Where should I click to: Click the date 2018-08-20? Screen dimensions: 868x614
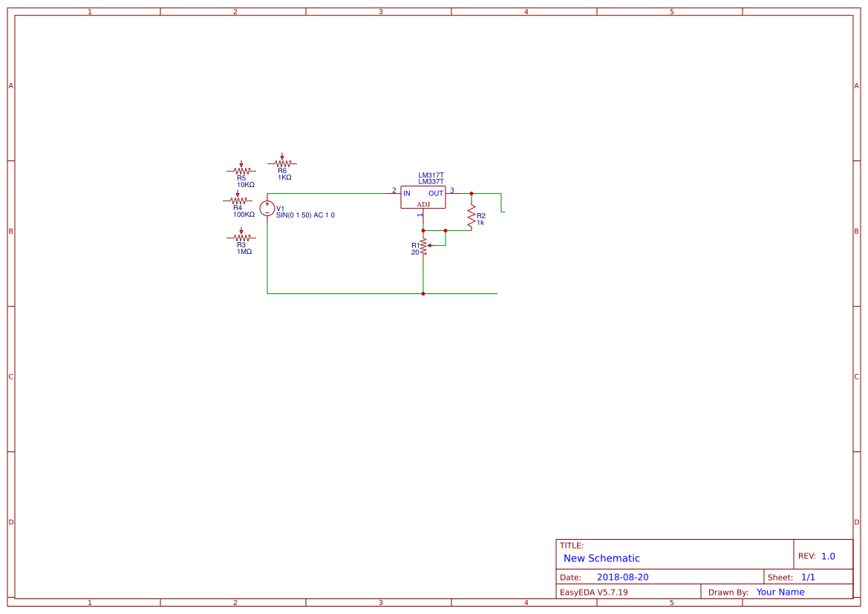[x=623, y=577]
